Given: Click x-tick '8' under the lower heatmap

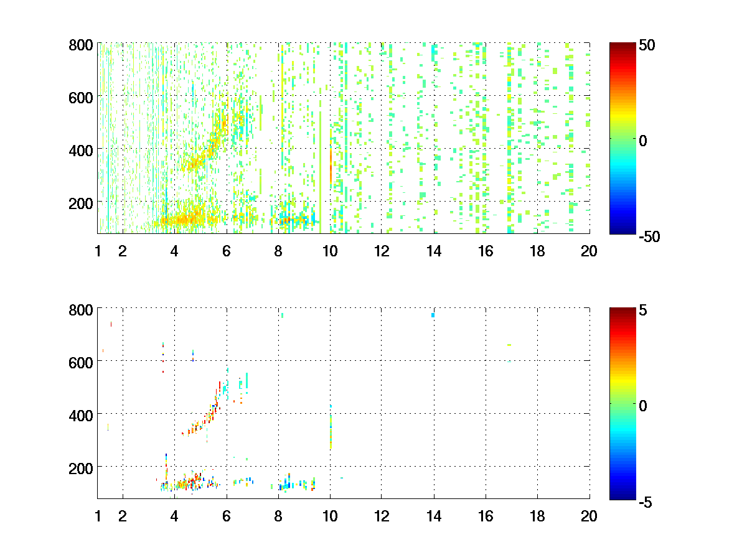Looking at the screenshot, I should coord(278,516).
